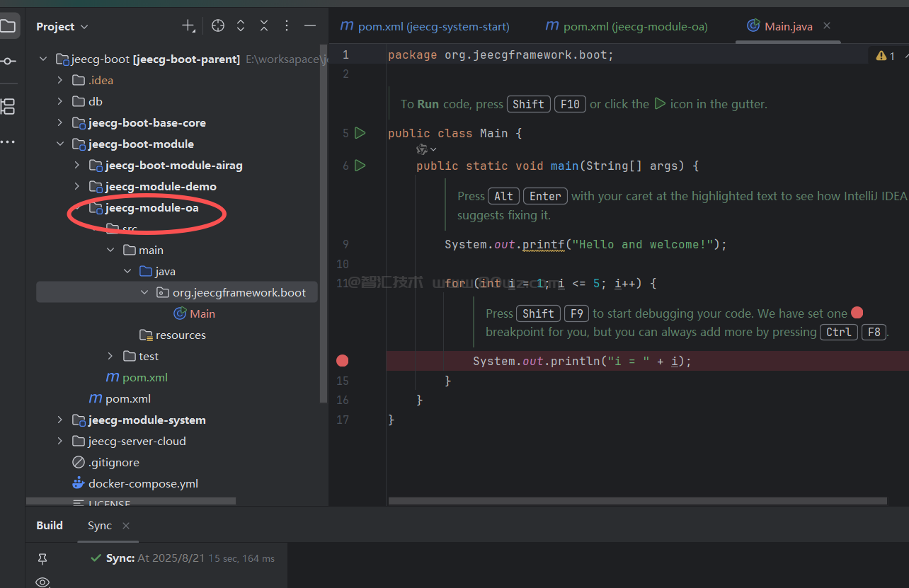
Task: Open the .gitignore file
Action: [x=106, y=462]
